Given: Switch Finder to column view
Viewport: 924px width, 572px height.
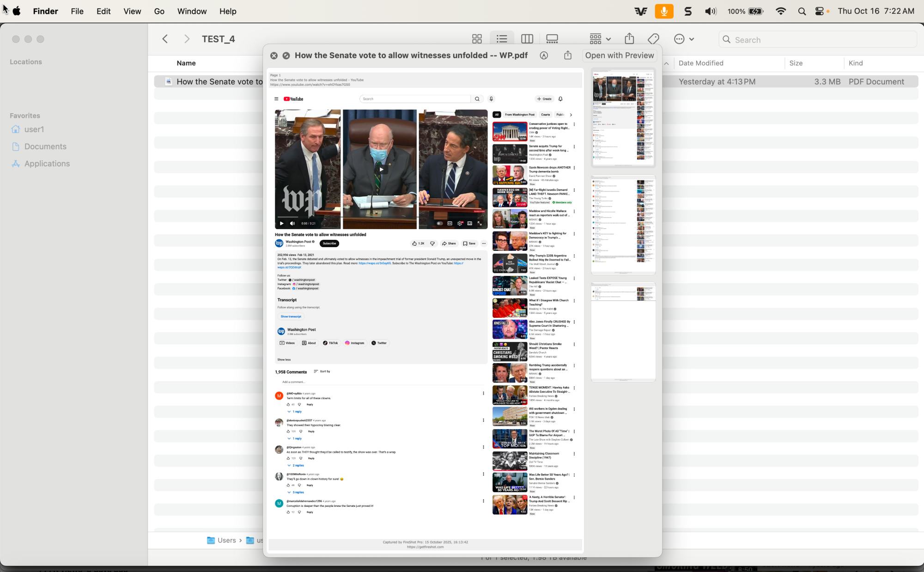Looking at the screenshot, I should (x=527, y=39).
